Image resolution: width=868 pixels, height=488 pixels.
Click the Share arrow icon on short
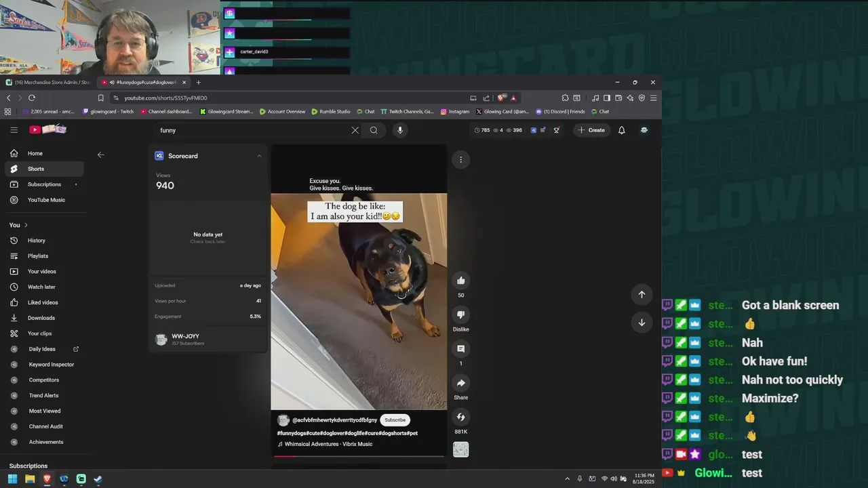pyautogui.click(x=461, y=383)
